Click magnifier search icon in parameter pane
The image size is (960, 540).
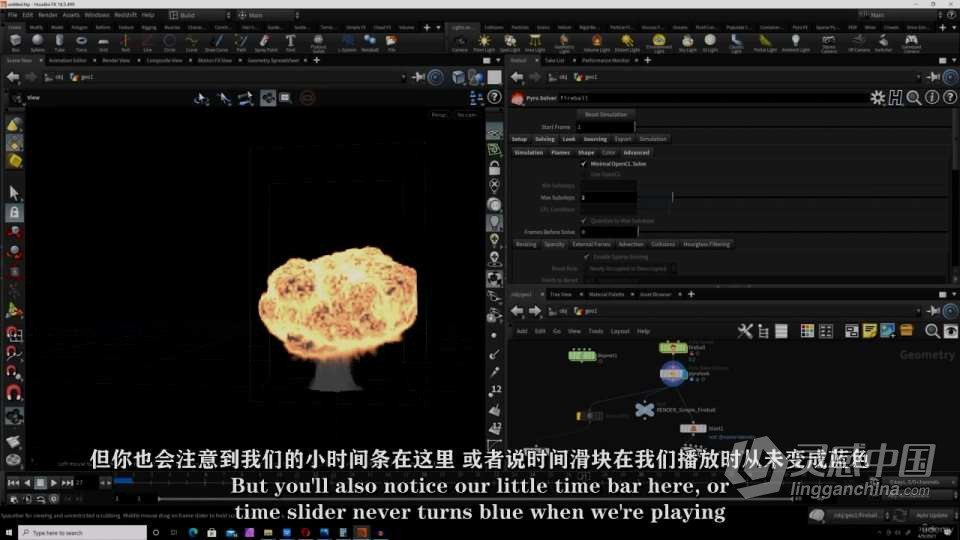coord(913,98)
